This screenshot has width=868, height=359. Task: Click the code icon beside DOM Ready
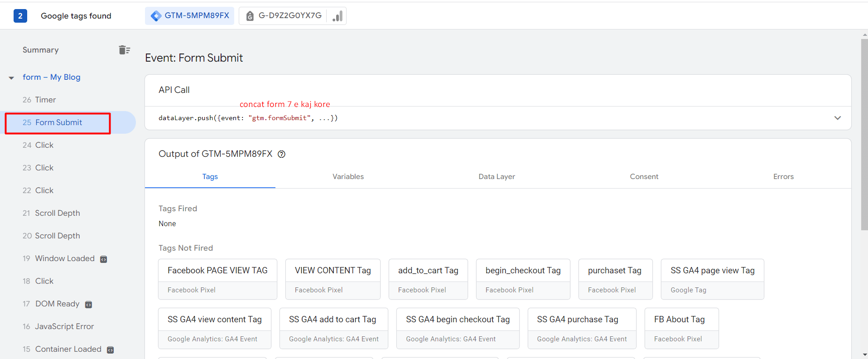[x=89, y=305]
